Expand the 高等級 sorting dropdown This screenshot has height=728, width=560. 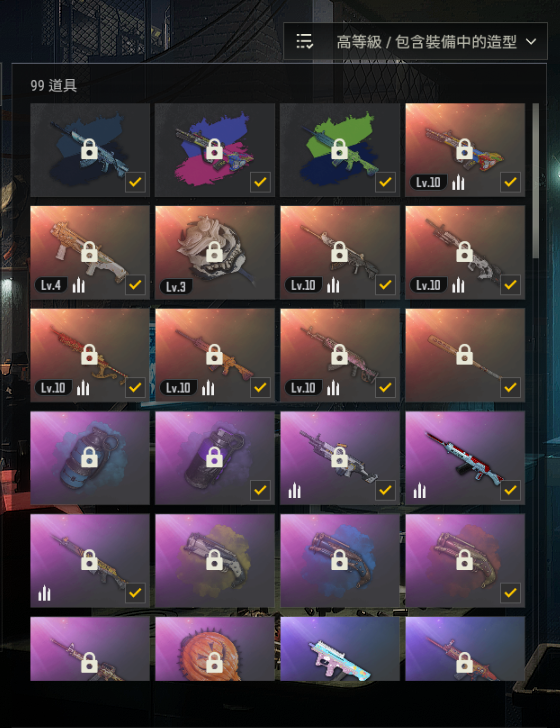(x=415, y=41)
